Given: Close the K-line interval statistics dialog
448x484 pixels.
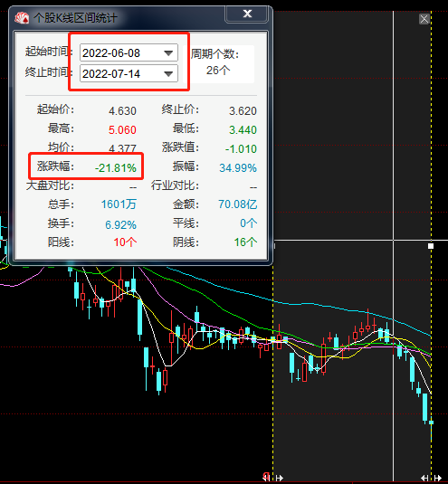Looking at the screenshot, I should tap(247, 14).
